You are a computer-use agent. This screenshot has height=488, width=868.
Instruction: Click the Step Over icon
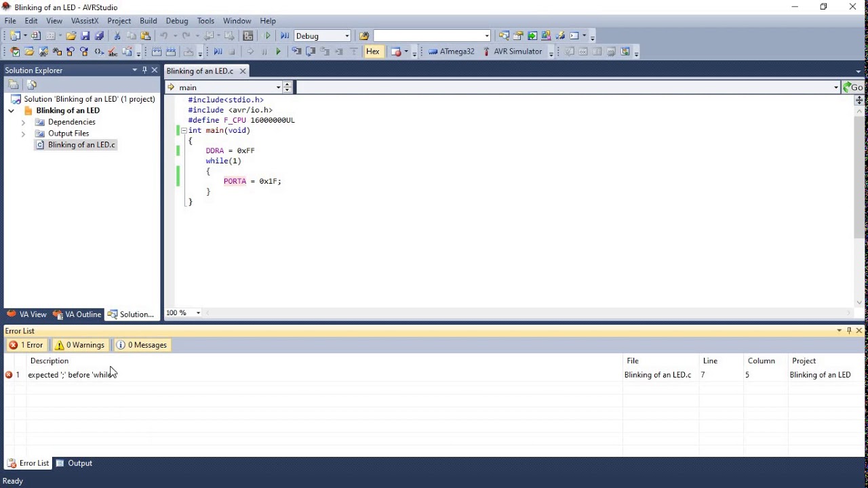311,52
